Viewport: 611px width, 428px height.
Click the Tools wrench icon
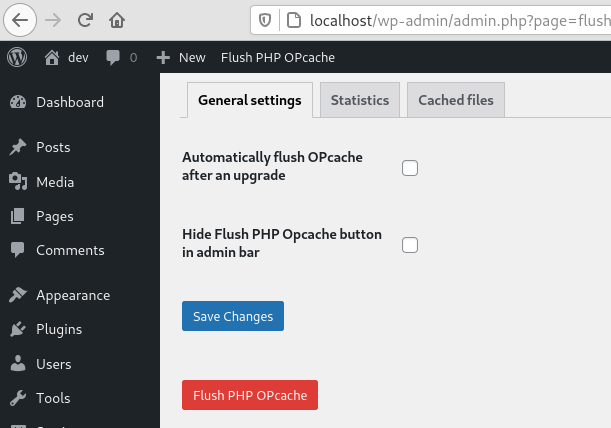point(18,398)
